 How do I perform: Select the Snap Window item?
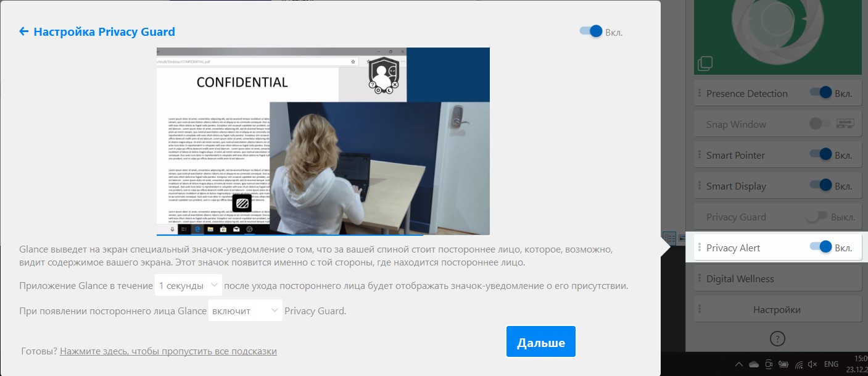click(778, 124)
